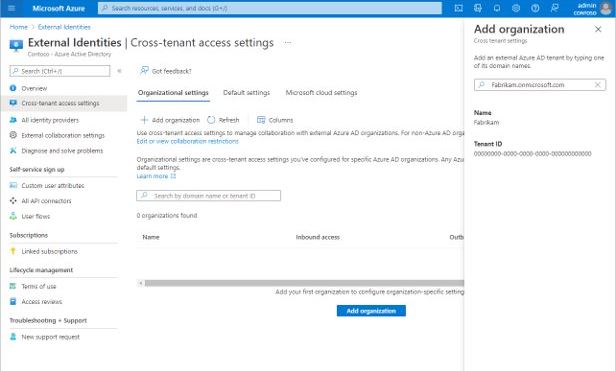
Task: Open User flows
Action: tap(36, 216)
